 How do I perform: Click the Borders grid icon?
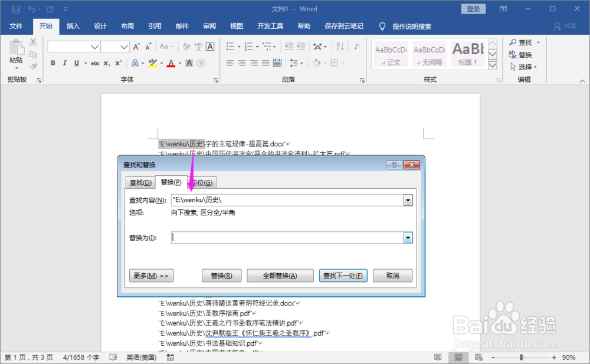[334, 63]
